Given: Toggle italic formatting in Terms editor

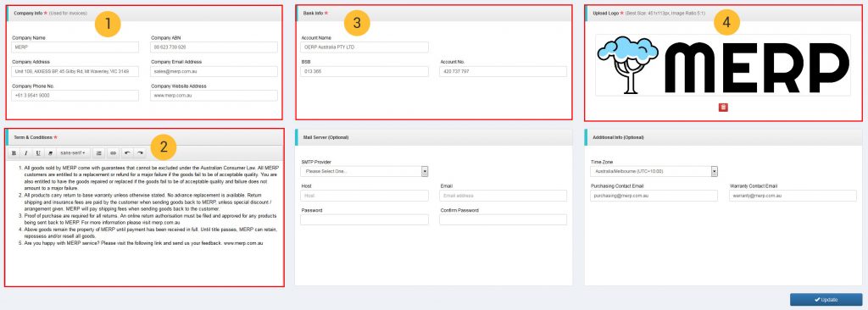Looking at the screenshot, I should pyautogui.click(x=25, y=152).
